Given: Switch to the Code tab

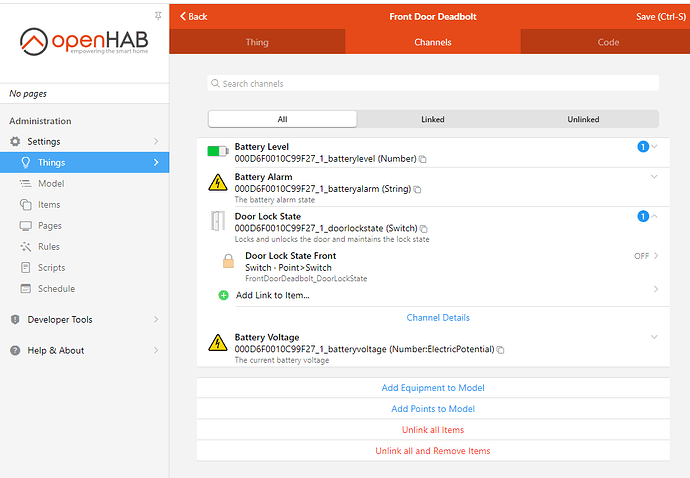Looking at the screenshot, I should pyautogui.click(x=608, y=42).
